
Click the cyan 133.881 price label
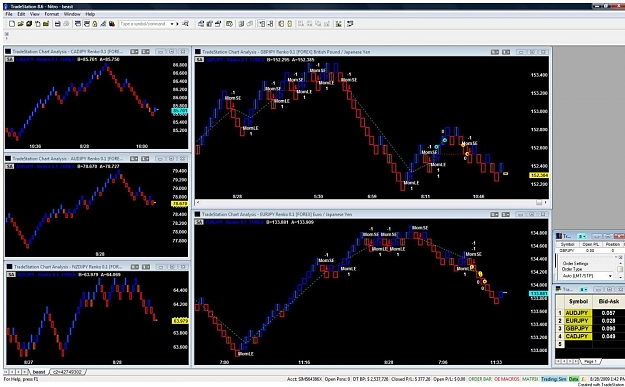pyautogui.click(x=539, y=293)
